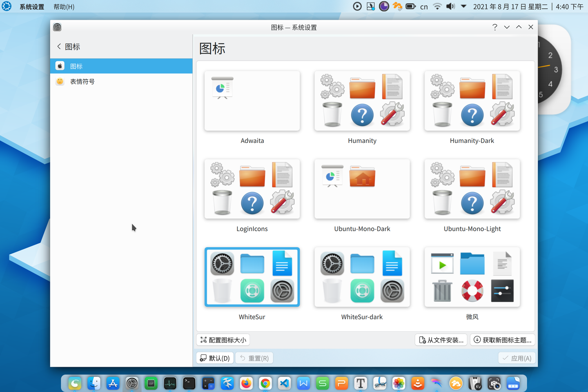Viewport: 588px width, 392px height.
Task: Open the glasses document viewer dock icon
Action: click(x=380, y=383)
